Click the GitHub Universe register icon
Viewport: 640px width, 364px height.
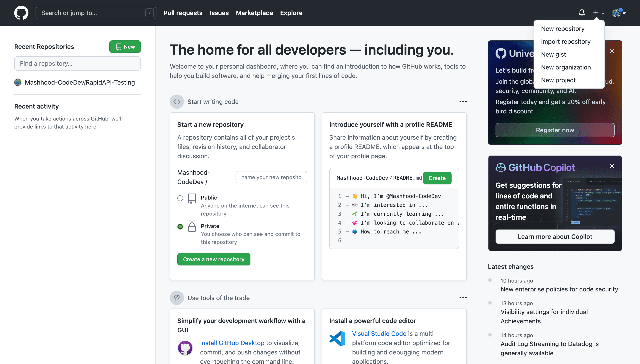click(x=555, y=130)
